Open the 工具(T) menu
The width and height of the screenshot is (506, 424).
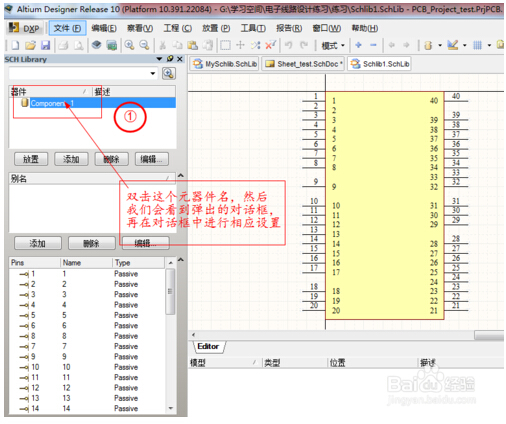coord(253,28)
